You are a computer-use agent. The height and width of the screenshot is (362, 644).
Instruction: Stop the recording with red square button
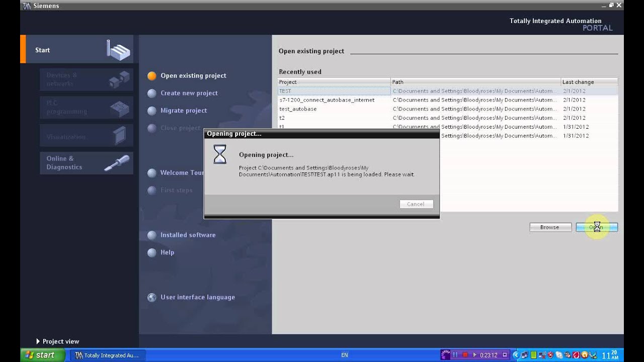tap(465, 355)
